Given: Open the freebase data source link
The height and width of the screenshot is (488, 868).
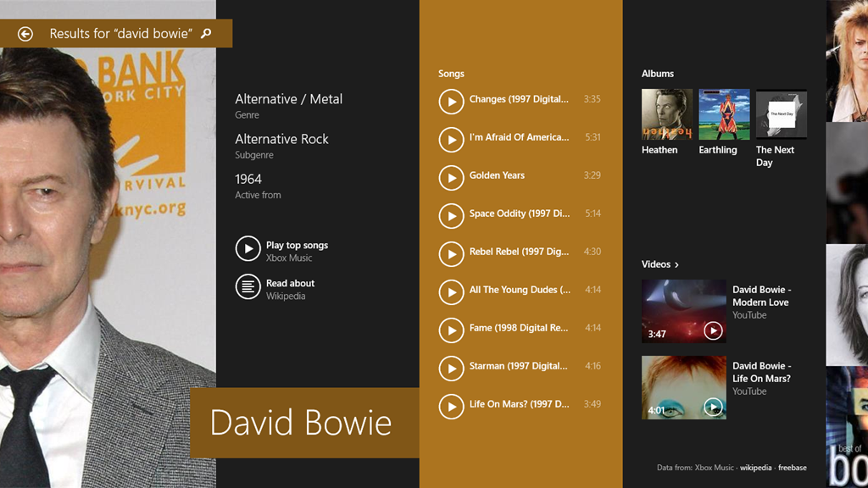Looking at the screenshot, I should [x=793, y=468].
